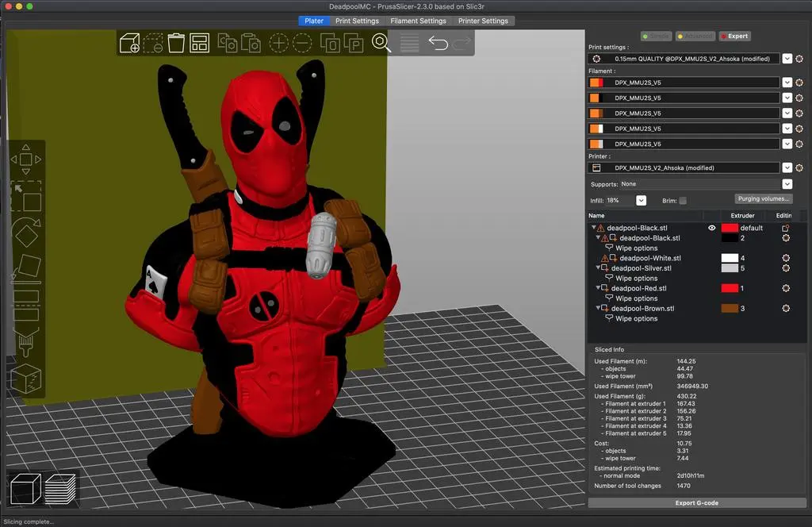Click the Delete all trash icon
812x527 pixels.
pyautogui.click(x=176, y=43)
